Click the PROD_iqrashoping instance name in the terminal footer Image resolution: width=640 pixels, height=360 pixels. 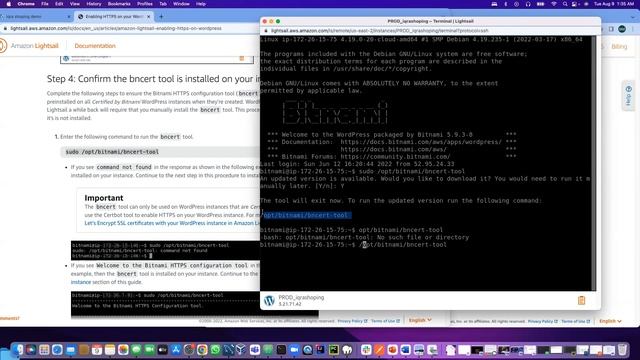point(301,298)
